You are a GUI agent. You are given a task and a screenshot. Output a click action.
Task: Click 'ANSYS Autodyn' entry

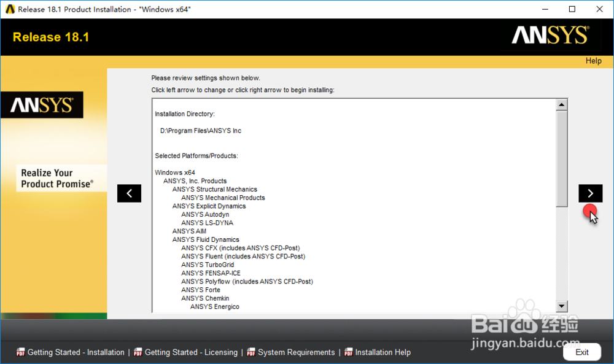(205, 214)
